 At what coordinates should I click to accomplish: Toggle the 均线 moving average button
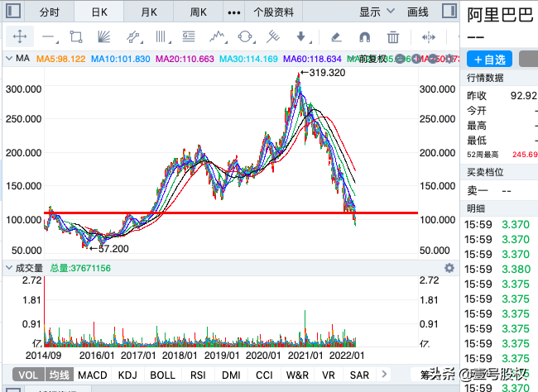tap(59, 375)
